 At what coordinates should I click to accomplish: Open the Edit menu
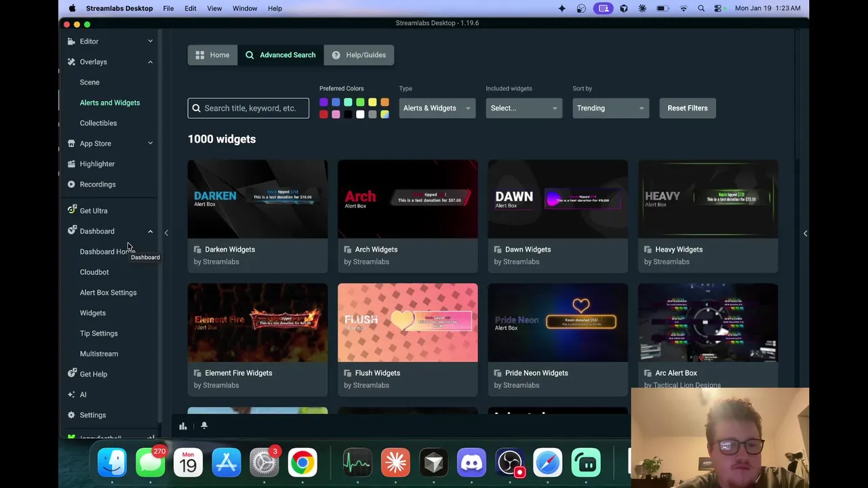click(191, 8)
